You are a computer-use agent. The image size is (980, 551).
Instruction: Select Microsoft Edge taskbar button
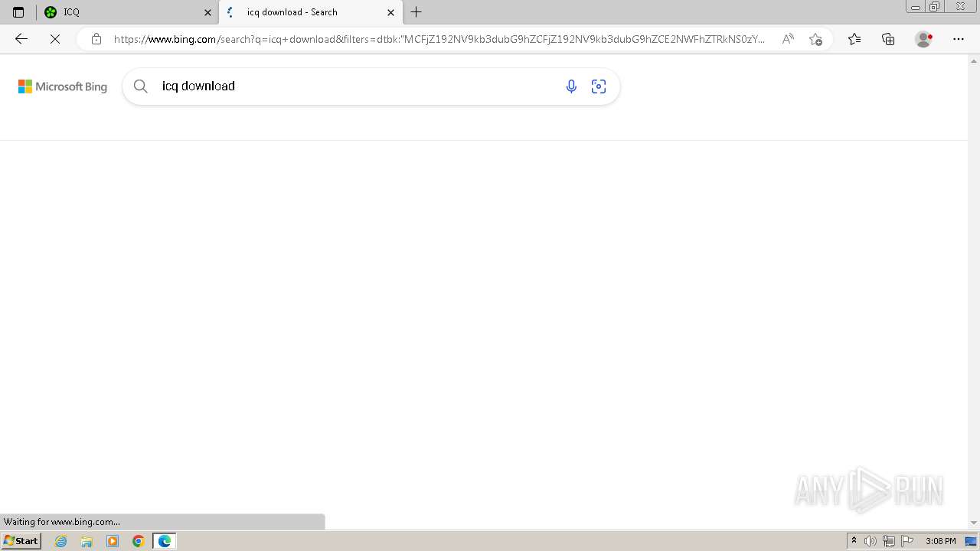click(165, 541)
